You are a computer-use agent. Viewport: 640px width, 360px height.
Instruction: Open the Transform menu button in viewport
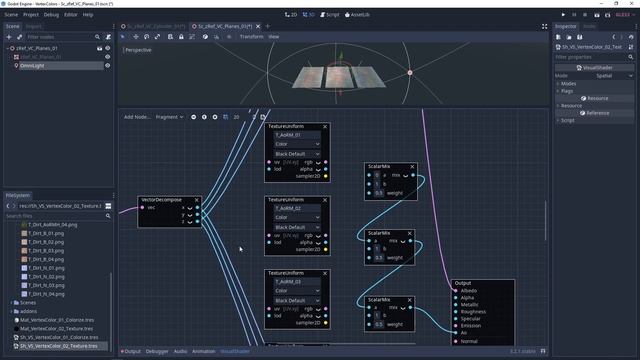251,37
